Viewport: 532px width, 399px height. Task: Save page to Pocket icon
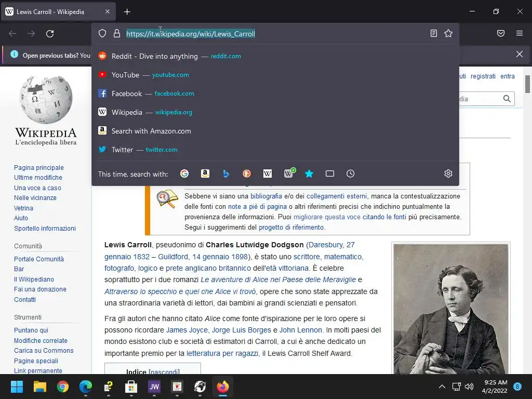(x=501, y=33)
